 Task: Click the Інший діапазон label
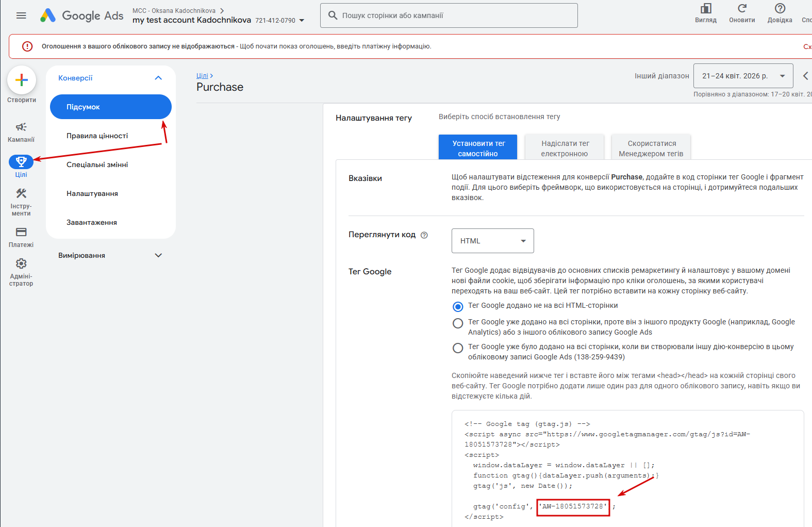click(662, 76)
